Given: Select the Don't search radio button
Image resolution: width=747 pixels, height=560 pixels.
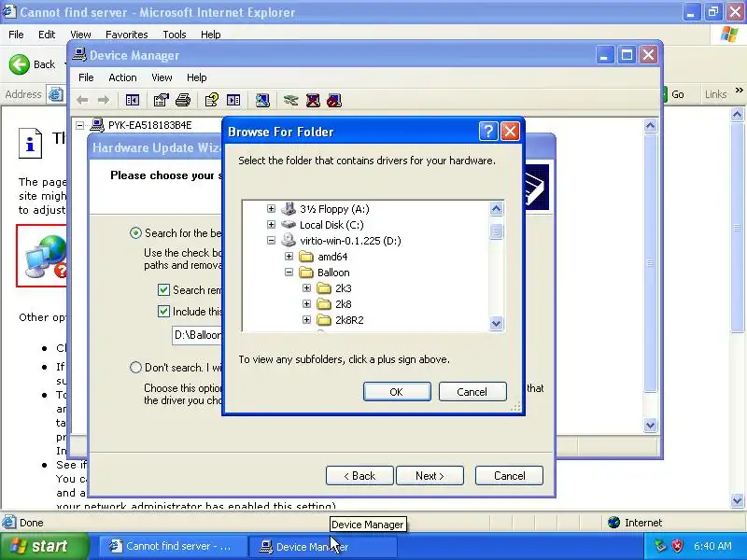Looking at the screenshot, I should pyautogui.click(x=135, y=367).
